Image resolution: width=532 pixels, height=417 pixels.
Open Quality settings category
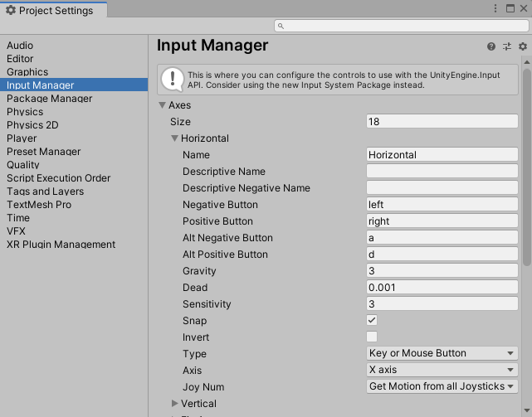coord(74,164)
